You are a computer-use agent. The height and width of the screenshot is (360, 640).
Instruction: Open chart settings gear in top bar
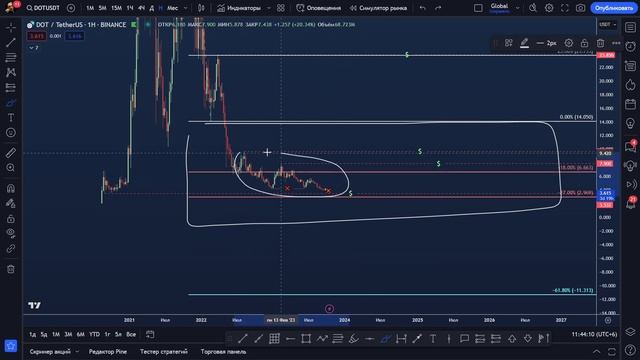coord(549,8)
